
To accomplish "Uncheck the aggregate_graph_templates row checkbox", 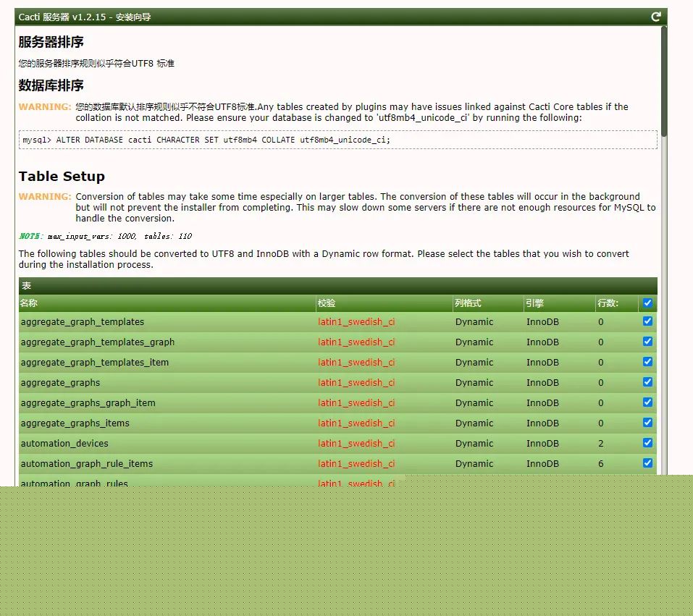I will point(647,321).
